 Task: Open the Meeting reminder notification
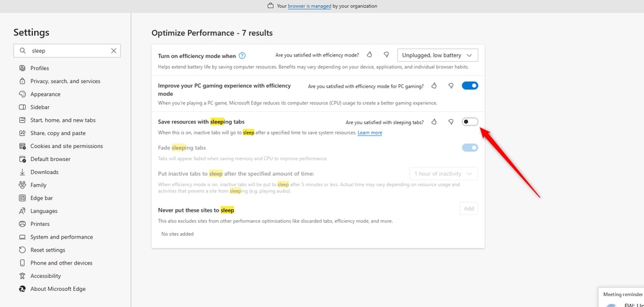[x=621, y=297]
